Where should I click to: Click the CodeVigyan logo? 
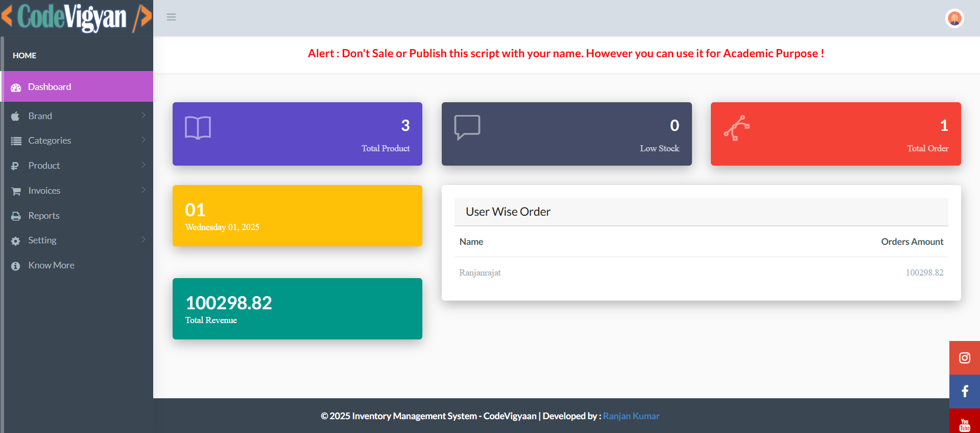click(77, 17)
